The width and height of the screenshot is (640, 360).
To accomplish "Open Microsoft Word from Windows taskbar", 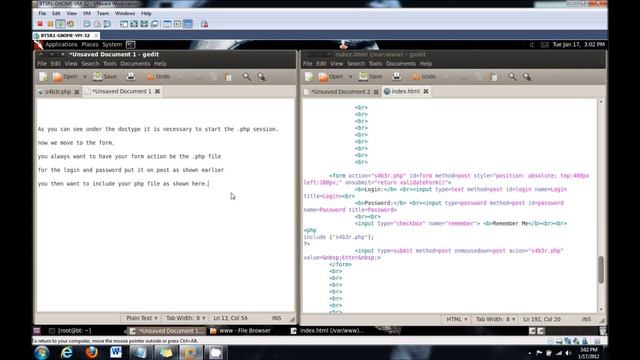I will click(116, 352).
